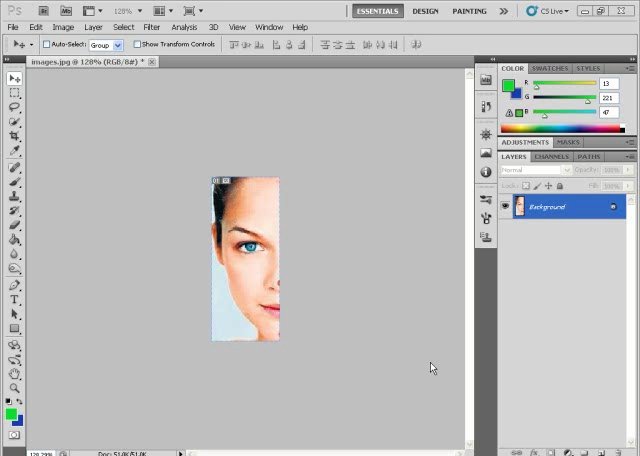Select the Hand tool

[14, 374]
